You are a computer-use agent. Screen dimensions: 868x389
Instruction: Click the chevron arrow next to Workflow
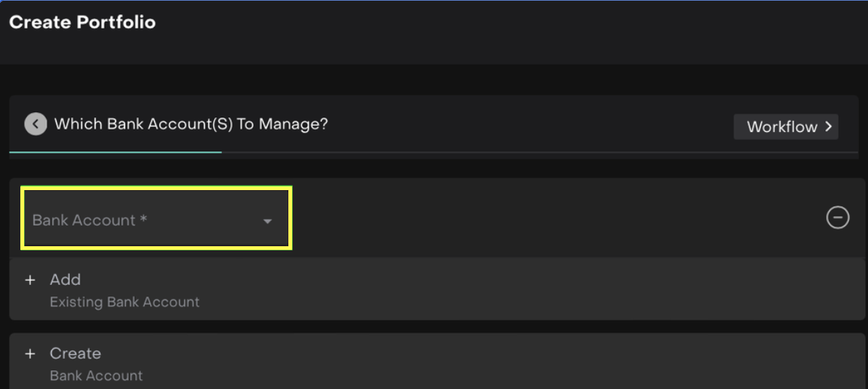[828, 127]
